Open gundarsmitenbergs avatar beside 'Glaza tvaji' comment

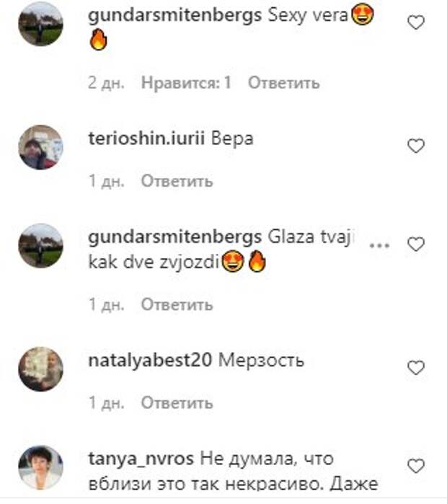pyautogui.click(x=40, y=246)
